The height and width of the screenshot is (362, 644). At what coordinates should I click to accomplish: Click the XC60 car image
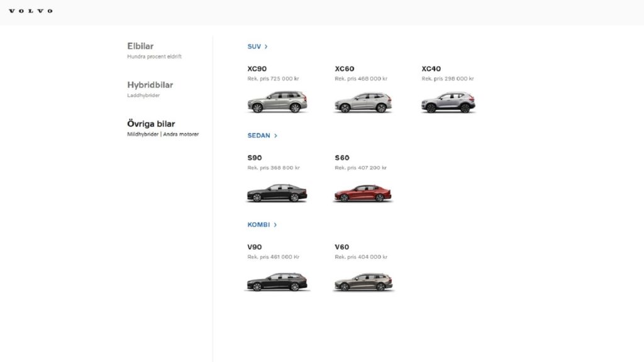[x=363, y=102]
